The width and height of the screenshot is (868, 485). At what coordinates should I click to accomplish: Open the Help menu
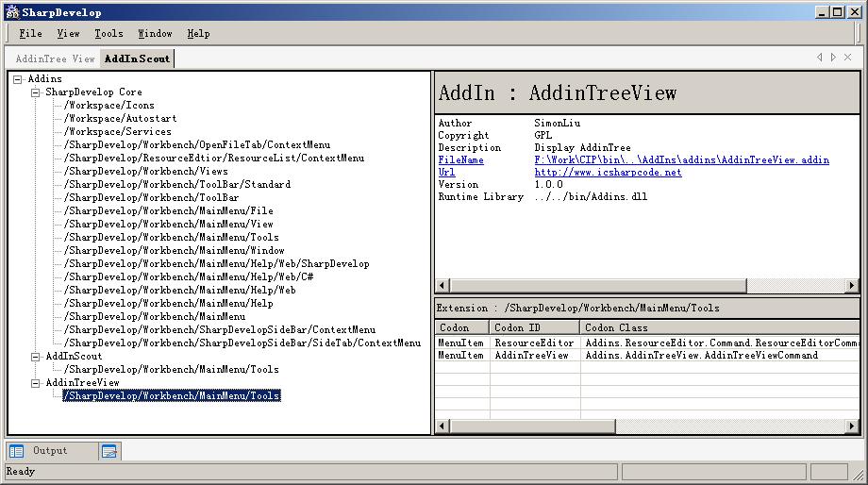tap(198, 33)
